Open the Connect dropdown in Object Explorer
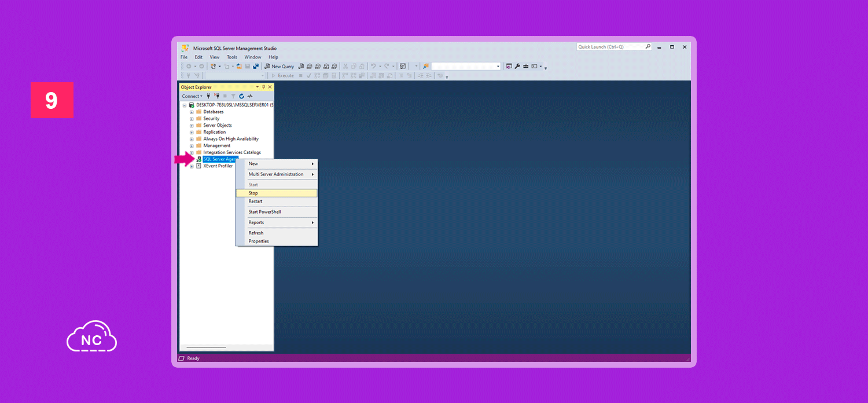Viewport: 868px width, 403px height. click(192, 96)
